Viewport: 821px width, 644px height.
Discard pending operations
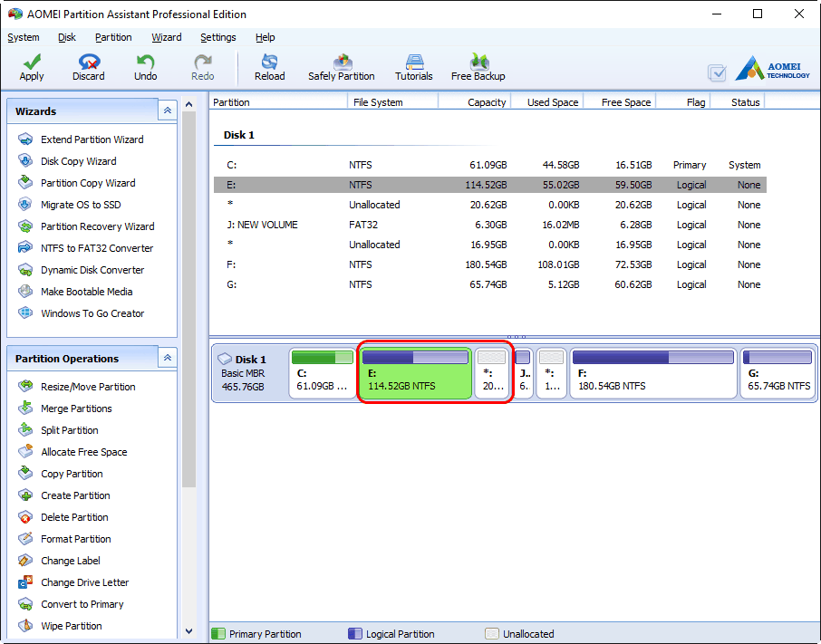[88, 66]
